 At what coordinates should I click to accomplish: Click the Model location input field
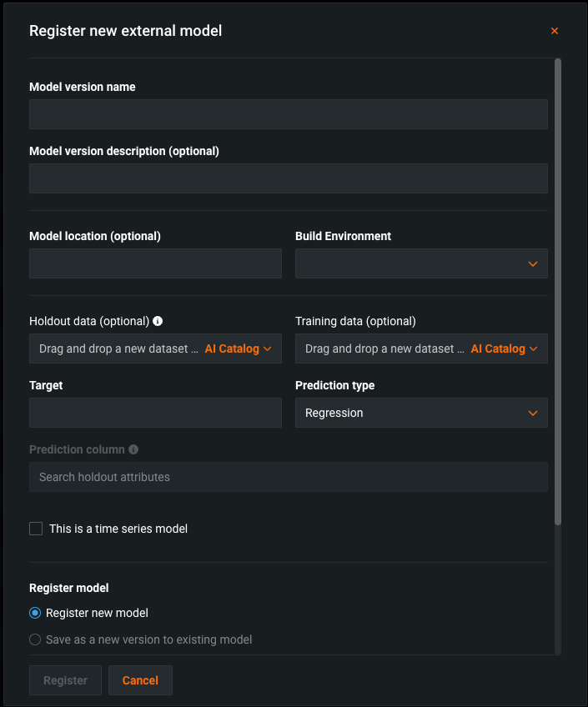[x=155, y=263]
